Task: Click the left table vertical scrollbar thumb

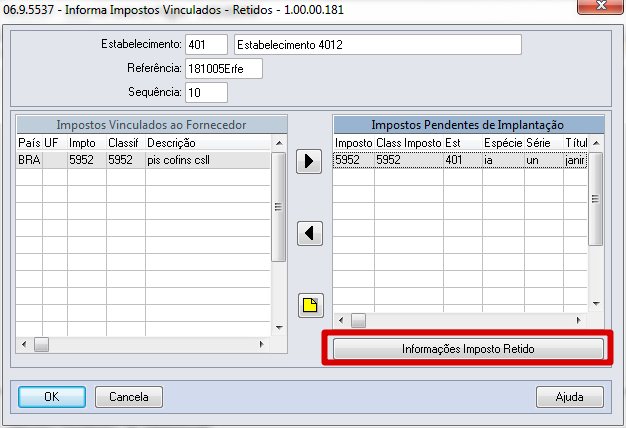Action: pos(279,207)
